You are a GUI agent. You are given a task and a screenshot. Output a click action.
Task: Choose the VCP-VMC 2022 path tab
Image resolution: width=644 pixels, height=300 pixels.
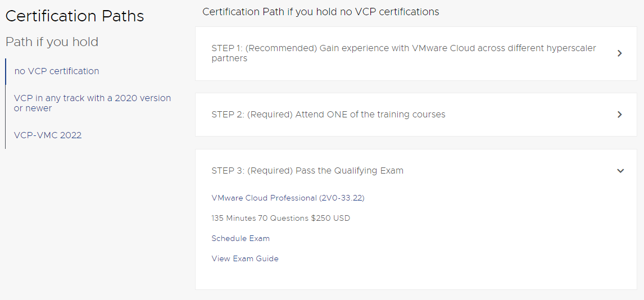coord(48,135)
